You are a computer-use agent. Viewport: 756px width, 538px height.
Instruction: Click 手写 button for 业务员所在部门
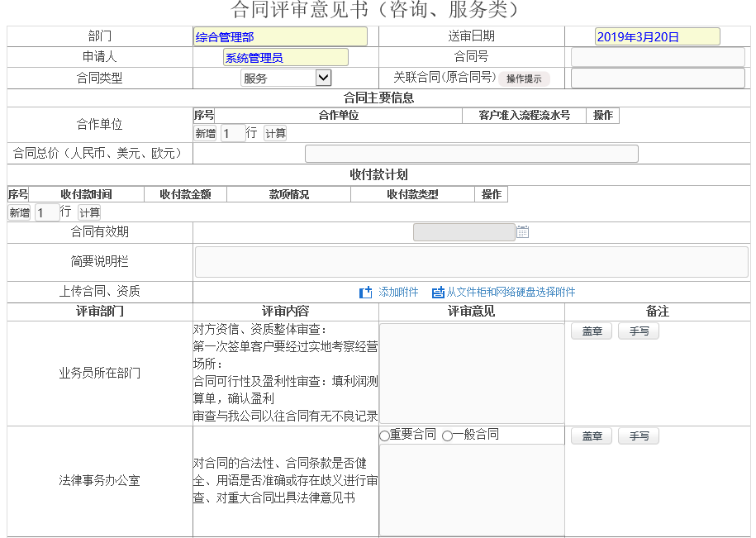(639, 331)
